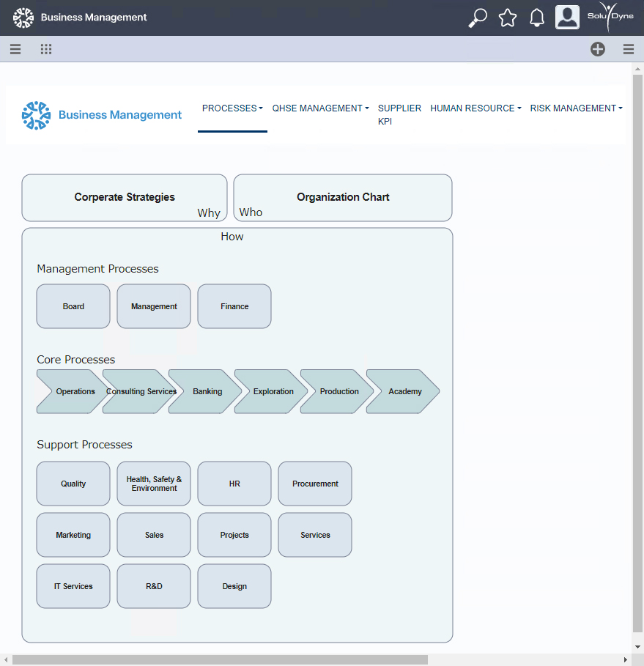Click the SoluDyne logo
This screenshot has width=644, height=666.
[610, 17]
